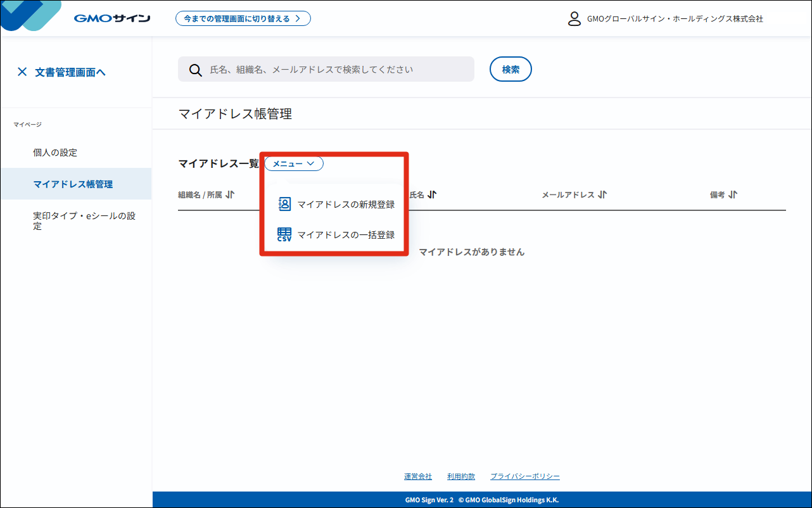Click 今までの管理画面に切り替える button

[243, 18]
